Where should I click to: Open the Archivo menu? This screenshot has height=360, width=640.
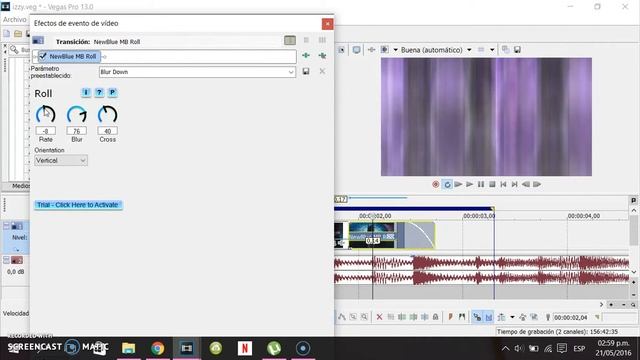(x=15, y=20)
